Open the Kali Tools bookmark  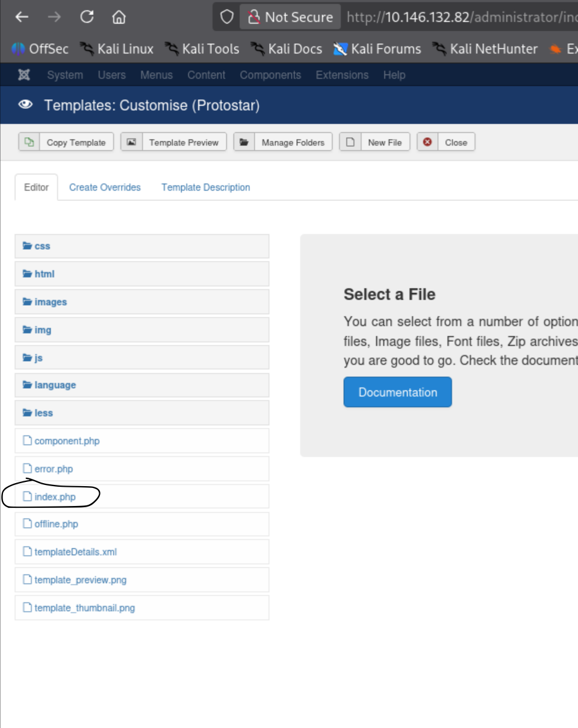point(202,49)
